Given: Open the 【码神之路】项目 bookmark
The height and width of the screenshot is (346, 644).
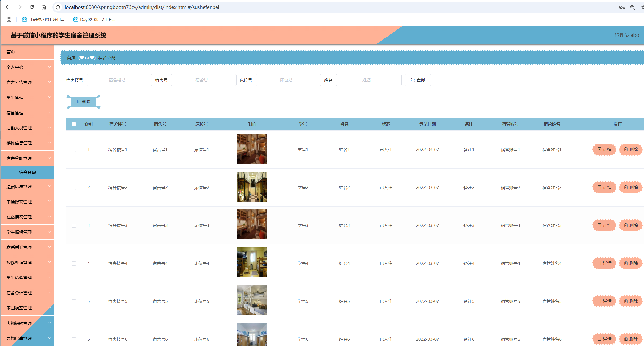Looking at the screenshot, I should click(x=43, y=19).
